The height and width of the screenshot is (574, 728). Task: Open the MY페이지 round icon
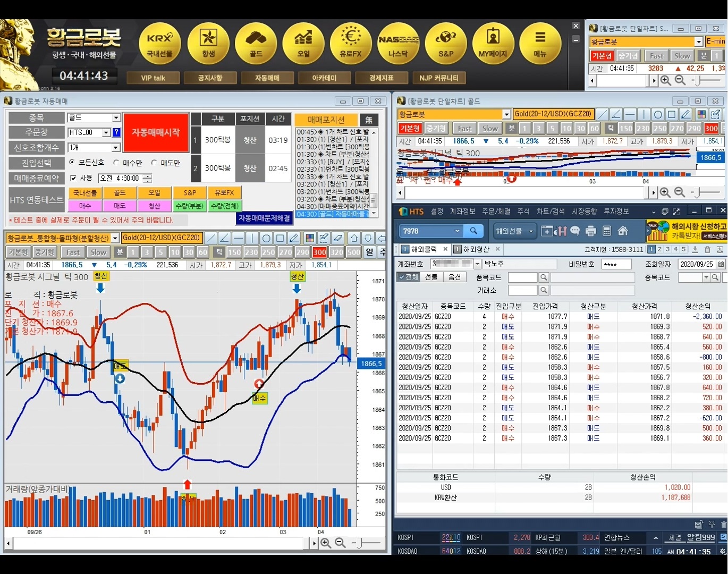click(x=493, y=44)
